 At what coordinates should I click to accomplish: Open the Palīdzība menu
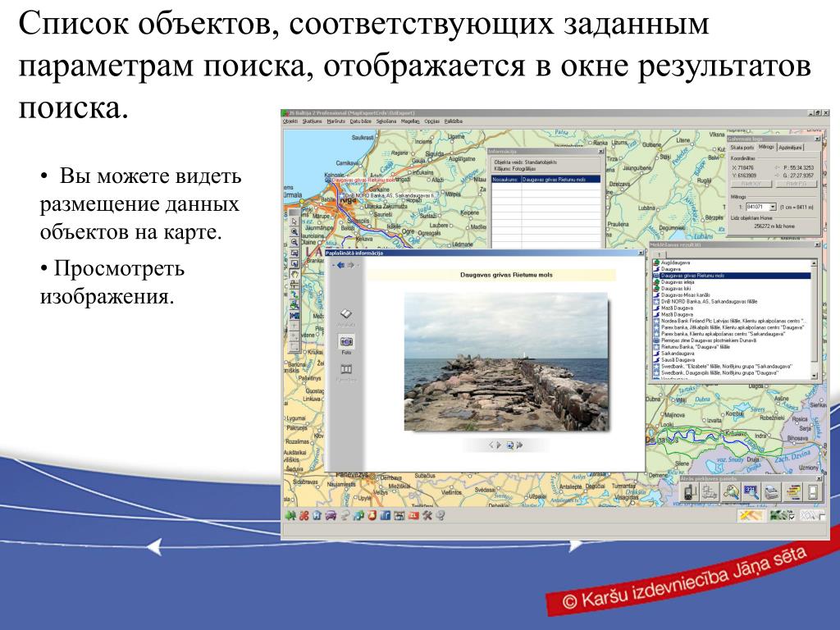click(x=453, y=121)
